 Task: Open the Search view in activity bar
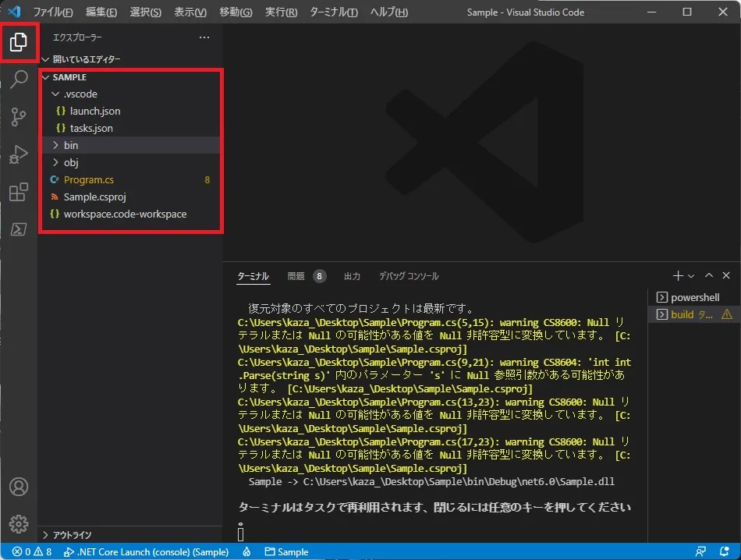click(x=19, y=80)
